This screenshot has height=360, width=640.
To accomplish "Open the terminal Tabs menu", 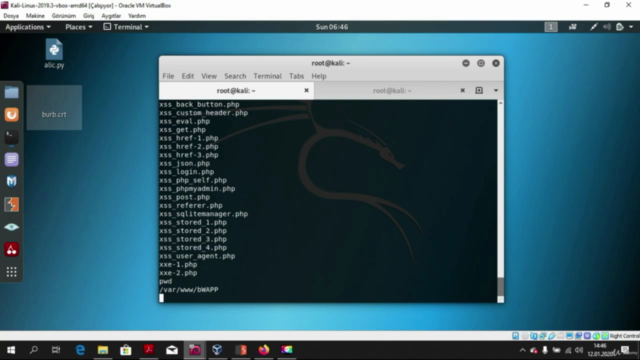I will (296, 76).
